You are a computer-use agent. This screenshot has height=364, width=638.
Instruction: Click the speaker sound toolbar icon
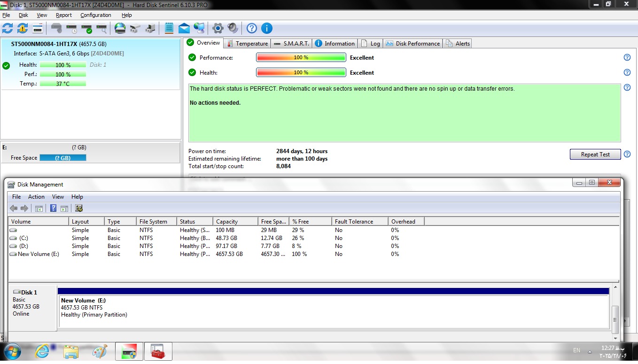click(233, 28)
